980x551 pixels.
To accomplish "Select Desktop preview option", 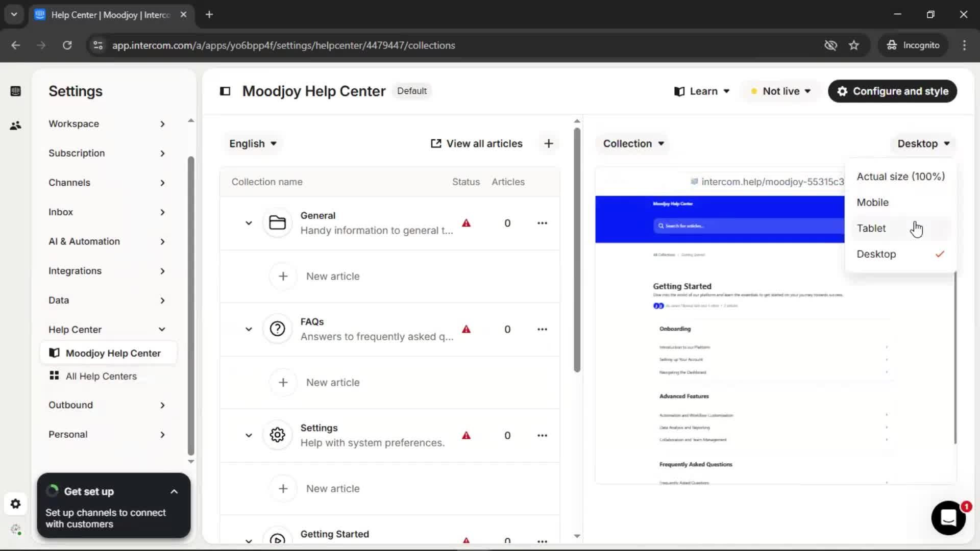I will tap(900, 254).
